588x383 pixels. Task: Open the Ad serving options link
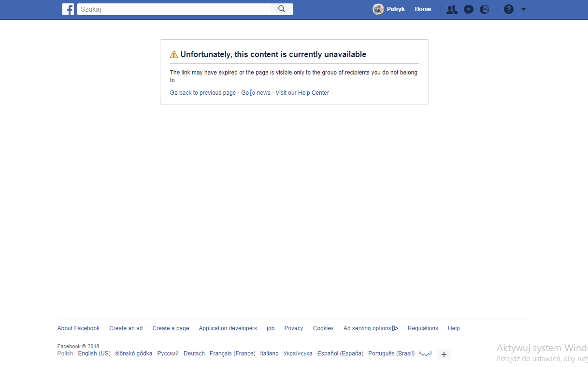(367, 328)
